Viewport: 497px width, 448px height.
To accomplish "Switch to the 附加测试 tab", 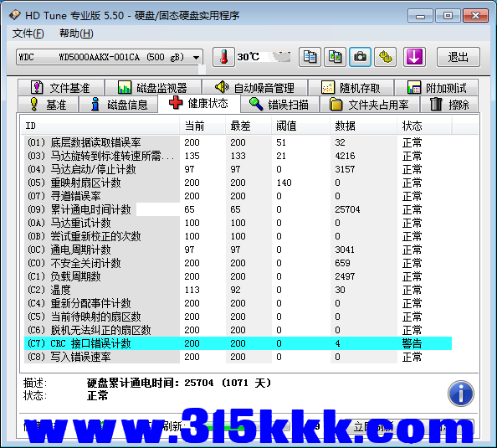I will (437, 88).
